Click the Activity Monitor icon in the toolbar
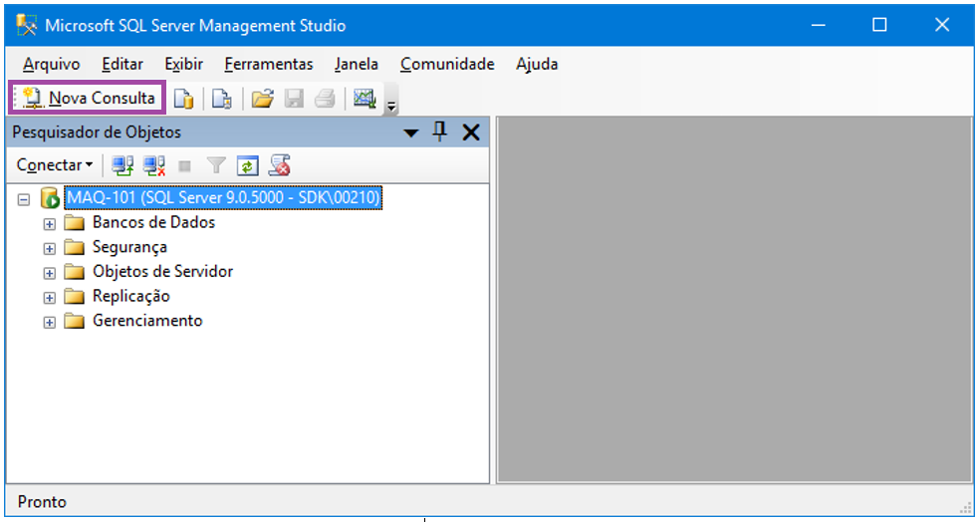The image size is (980, 522). pyautogui.click(x=364, y=99)
